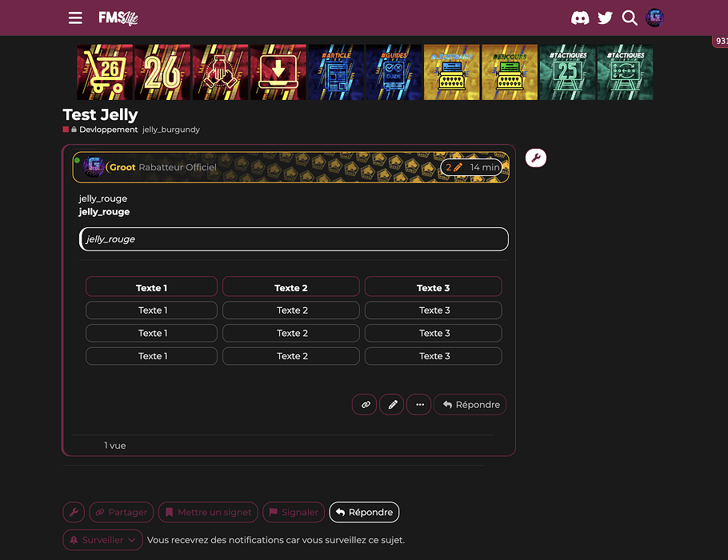Click Répondre inside the post

point(470,405)
